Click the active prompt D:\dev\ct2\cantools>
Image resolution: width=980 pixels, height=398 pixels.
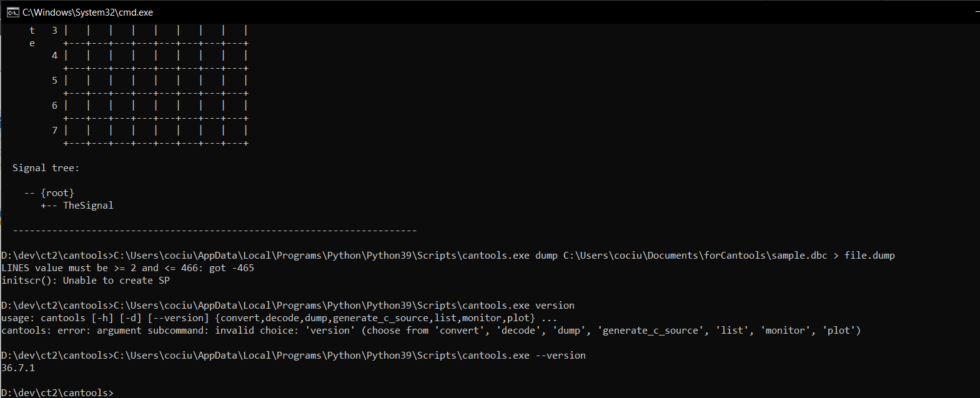tap(57, 392)
